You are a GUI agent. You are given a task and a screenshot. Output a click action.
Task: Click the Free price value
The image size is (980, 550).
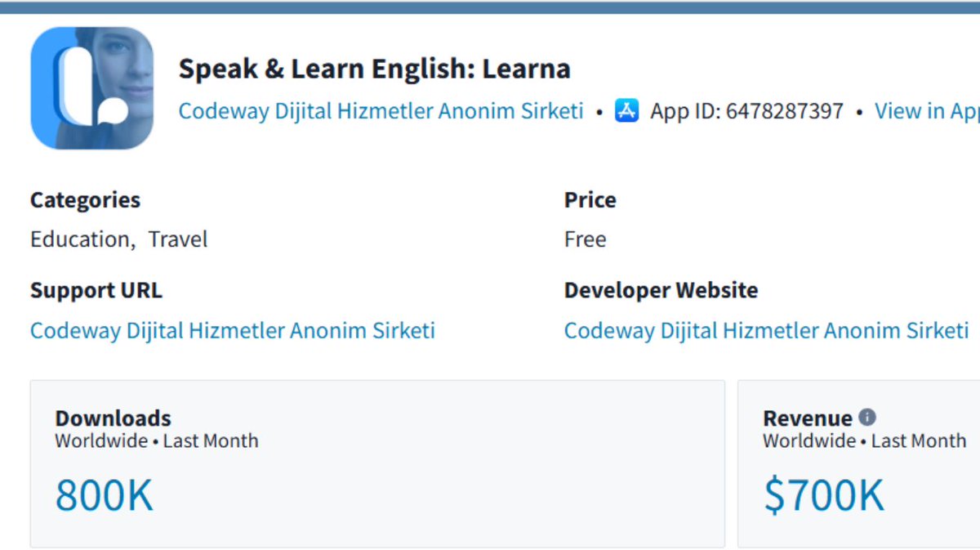pos(586,239)
